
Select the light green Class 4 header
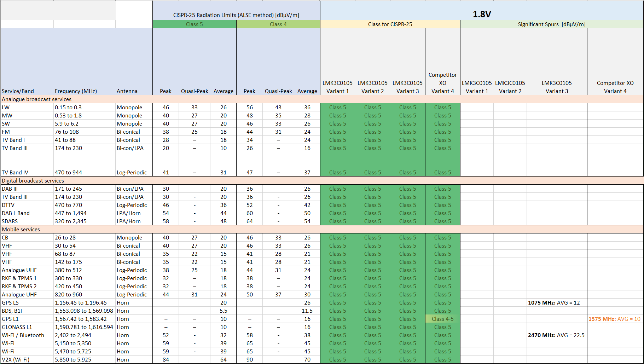tap(278, 24)
